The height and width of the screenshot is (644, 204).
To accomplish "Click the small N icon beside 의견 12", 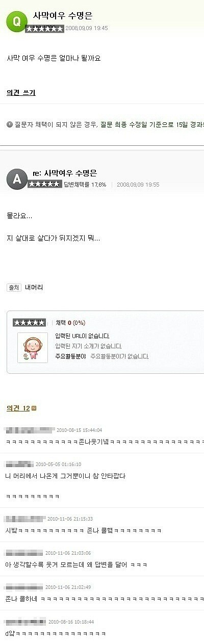I will (x=34, y=408).
